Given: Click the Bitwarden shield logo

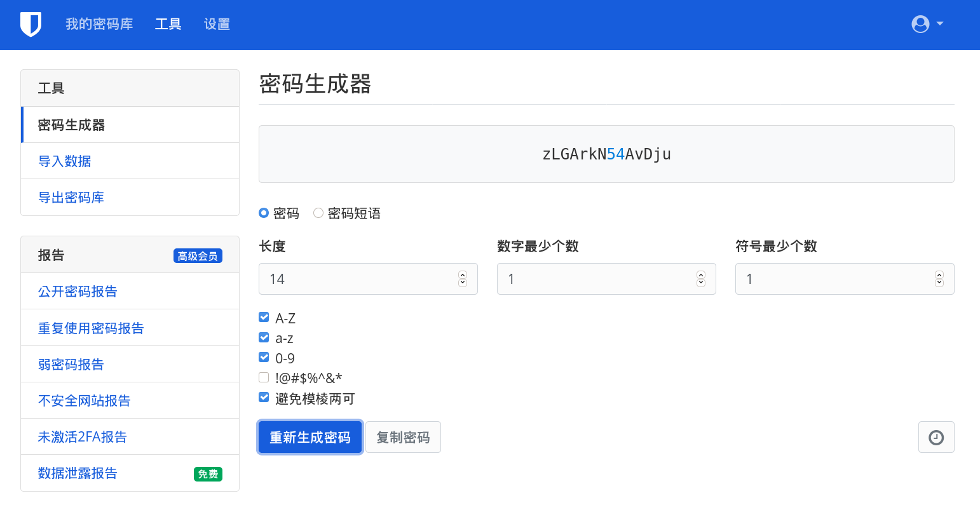Looking at the screenshot, I should pyautogui.click(x=31, y=25).
